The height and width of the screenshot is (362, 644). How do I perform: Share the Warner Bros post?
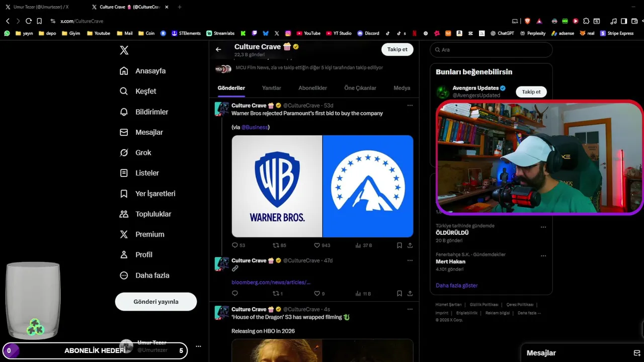[410, 245]
